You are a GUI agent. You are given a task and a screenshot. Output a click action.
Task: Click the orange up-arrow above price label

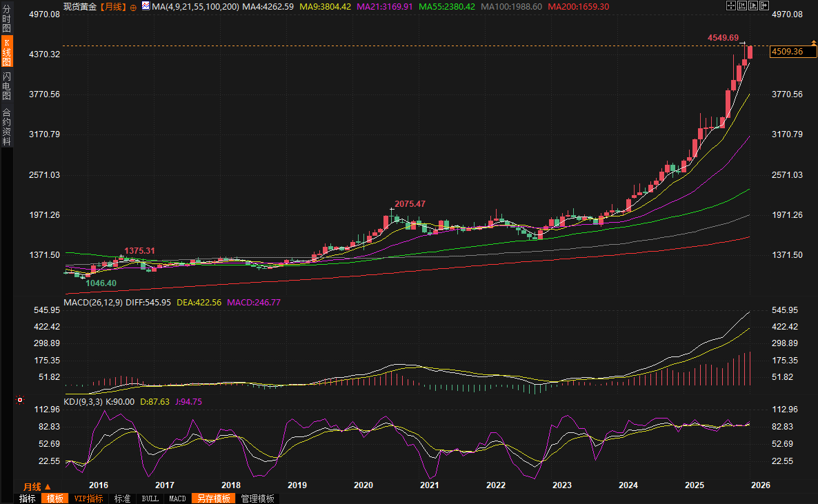(x=813, y=44)
